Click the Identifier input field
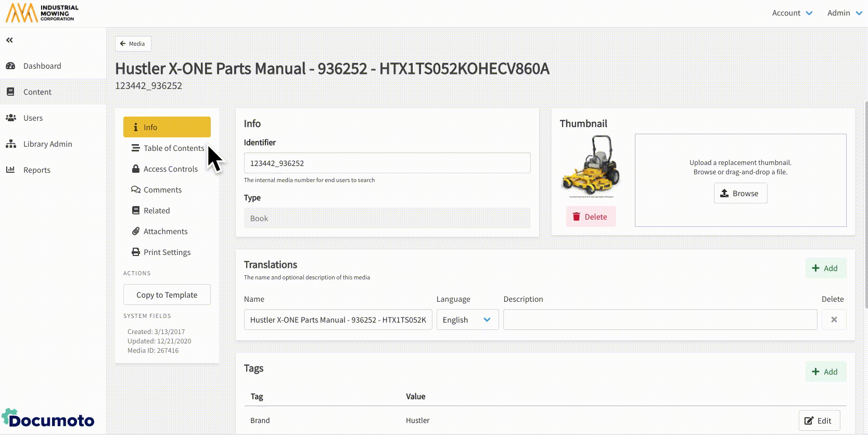Image resolution: width=868 pixels, height=435 pixels. (387, 163)
